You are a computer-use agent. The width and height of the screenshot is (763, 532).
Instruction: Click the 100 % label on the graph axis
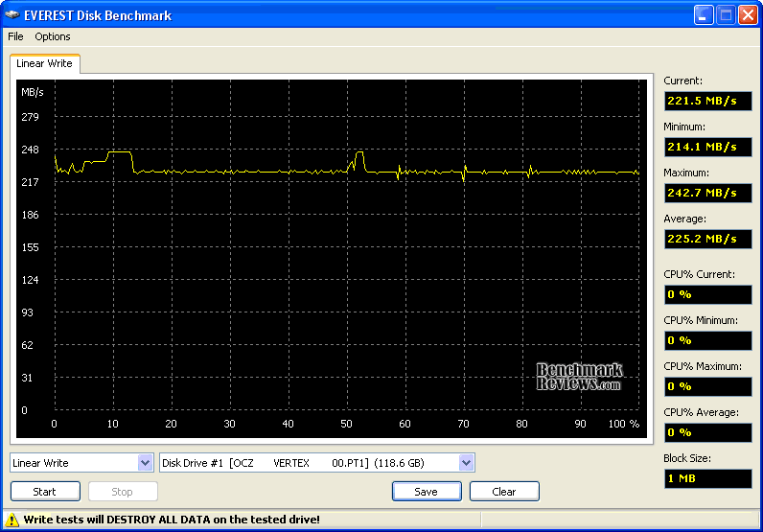click(624, 424)
